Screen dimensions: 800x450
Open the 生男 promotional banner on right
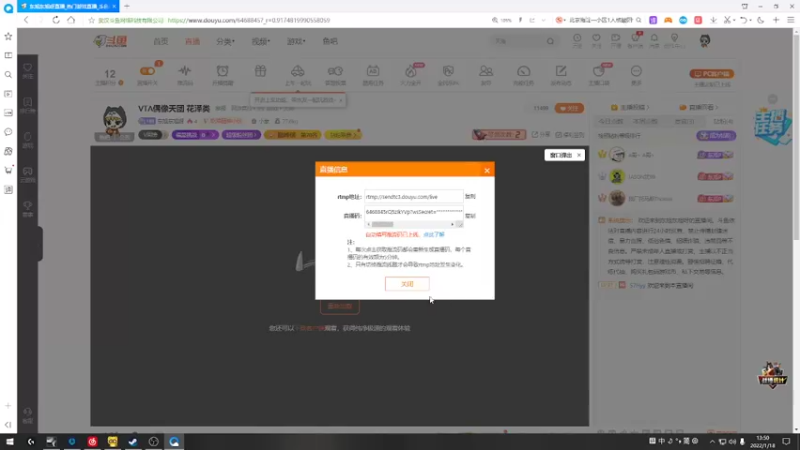(772, 125)
